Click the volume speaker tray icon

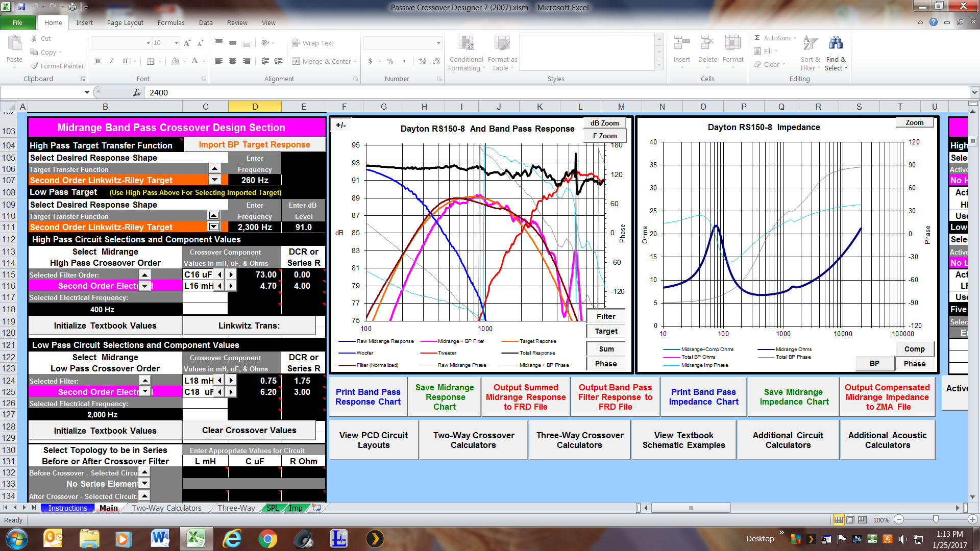point(902,539)
